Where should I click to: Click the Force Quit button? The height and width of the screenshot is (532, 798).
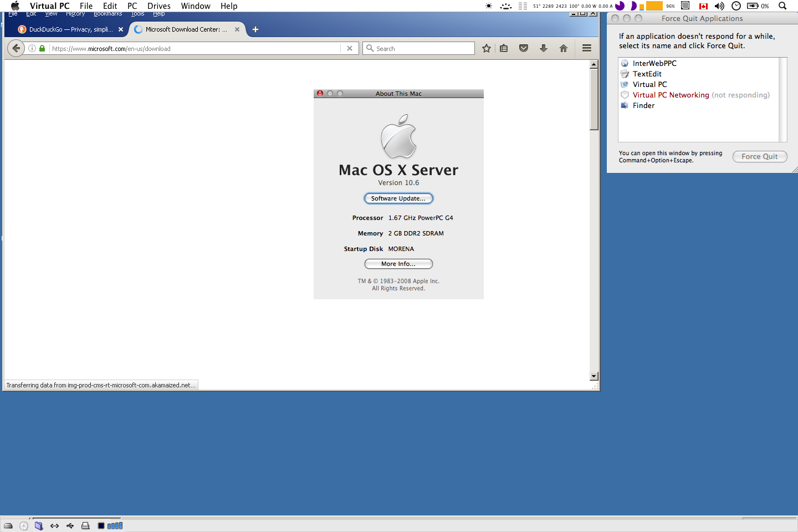tap(760, 156)
